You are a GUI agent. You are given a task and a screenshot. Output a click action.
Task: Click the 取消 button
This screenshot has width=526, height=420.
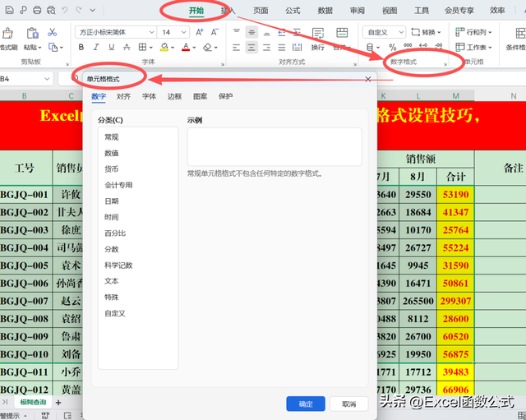(348, 404)
